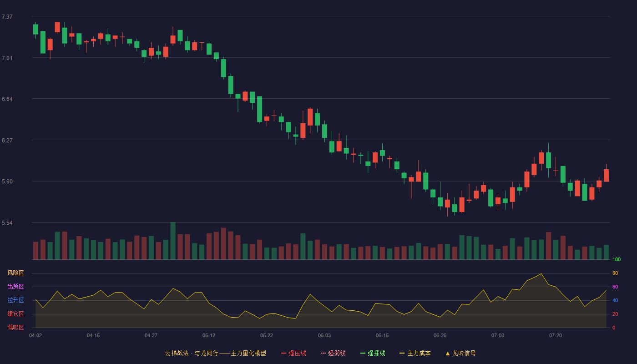
Task: Toggle the 强弱线 legend series
Action: pyautogui.click(x=333, y=353)
